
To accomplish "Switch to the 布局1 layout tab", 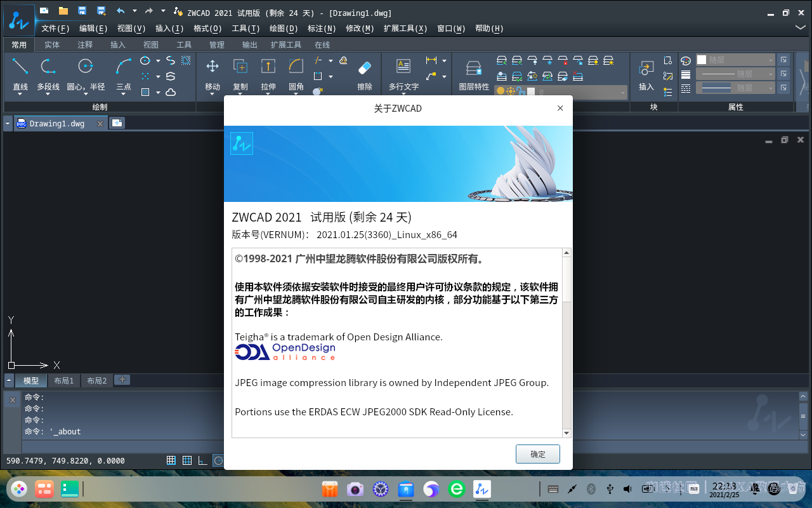I will coord(64,380).
